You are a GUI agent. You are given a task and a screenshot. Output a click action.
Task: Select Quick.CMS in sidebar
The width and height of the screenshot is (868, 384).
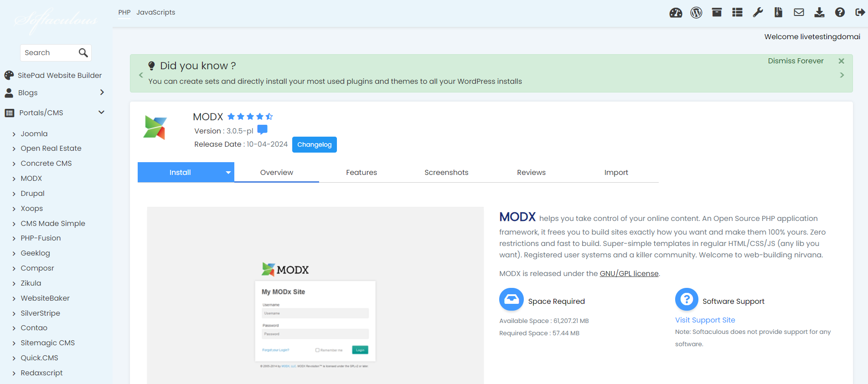39,358
